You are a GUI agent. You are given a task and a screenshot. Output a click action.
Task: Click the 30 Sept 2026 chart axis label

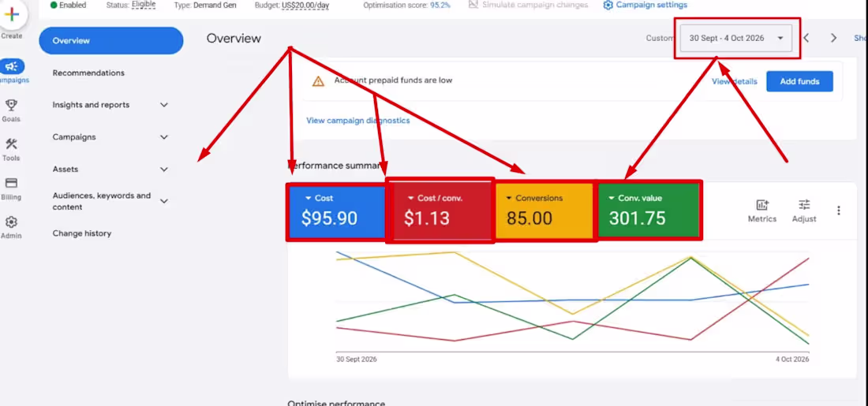(357, 359)
